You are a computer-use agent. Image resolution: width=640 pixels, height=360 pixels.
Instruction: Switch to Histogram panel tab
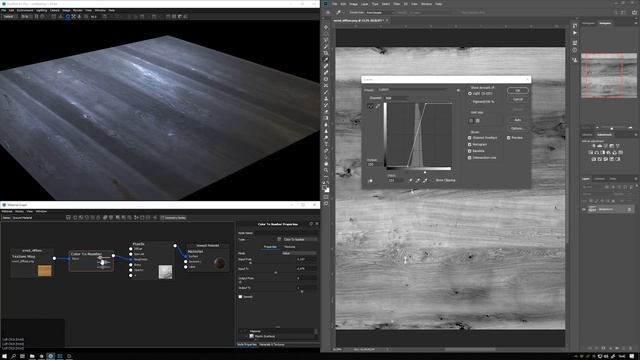[588, 24]
